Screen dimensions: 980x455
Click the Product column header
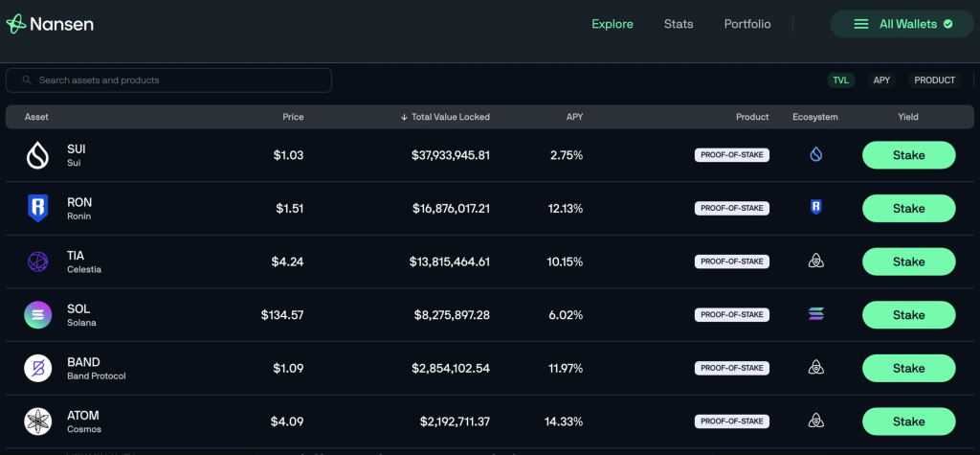(752, 117)
